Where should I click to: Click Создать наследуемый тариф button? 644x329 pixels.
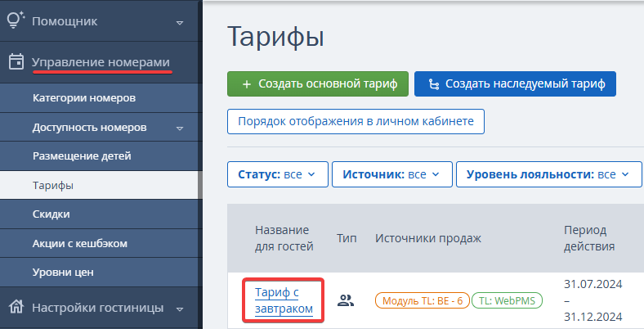[515, 84]
